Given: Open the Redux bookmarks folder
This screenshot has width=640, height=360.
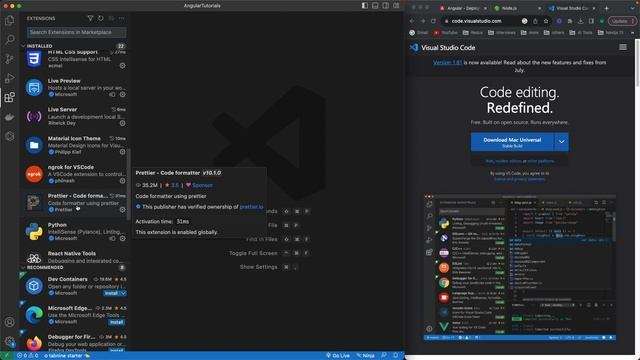Looking at the screenshot, I should click(473, 33).
